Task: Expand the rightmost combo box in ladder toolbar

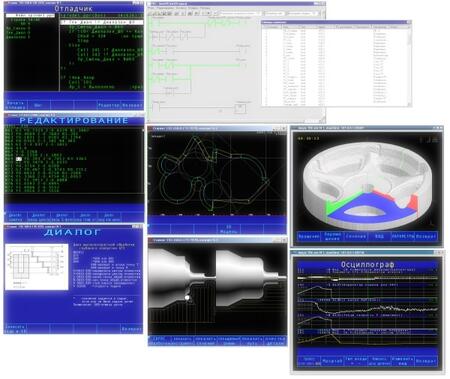Action: click(x=302, y=14)
